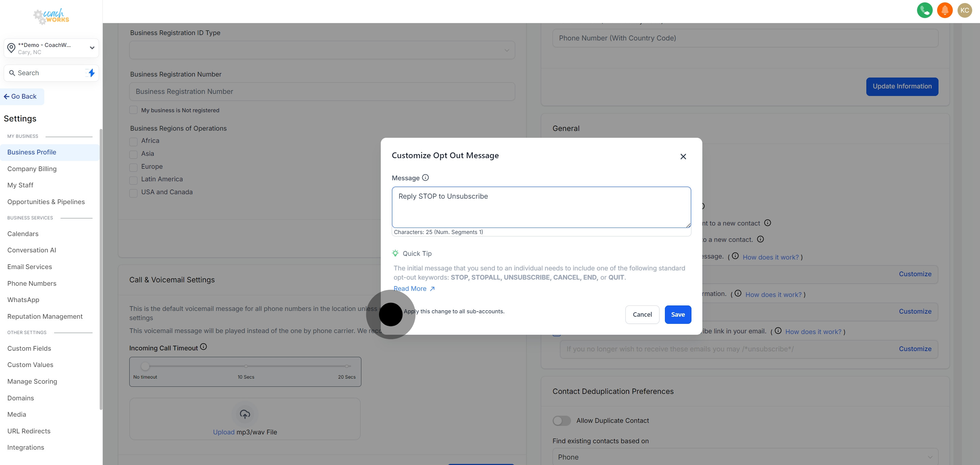Image resolution: width=980 pixels, height=465 pixels.
Task: Click the Incoming Call Timeout slider handle
Action: 145,366
